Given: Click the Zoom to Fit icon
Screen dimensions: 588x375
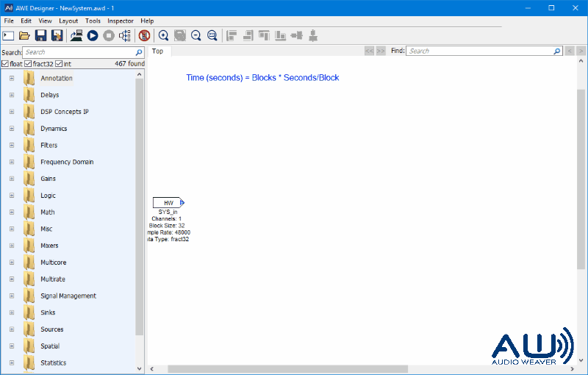Looking at the screenshot, I should click(212, 35).
